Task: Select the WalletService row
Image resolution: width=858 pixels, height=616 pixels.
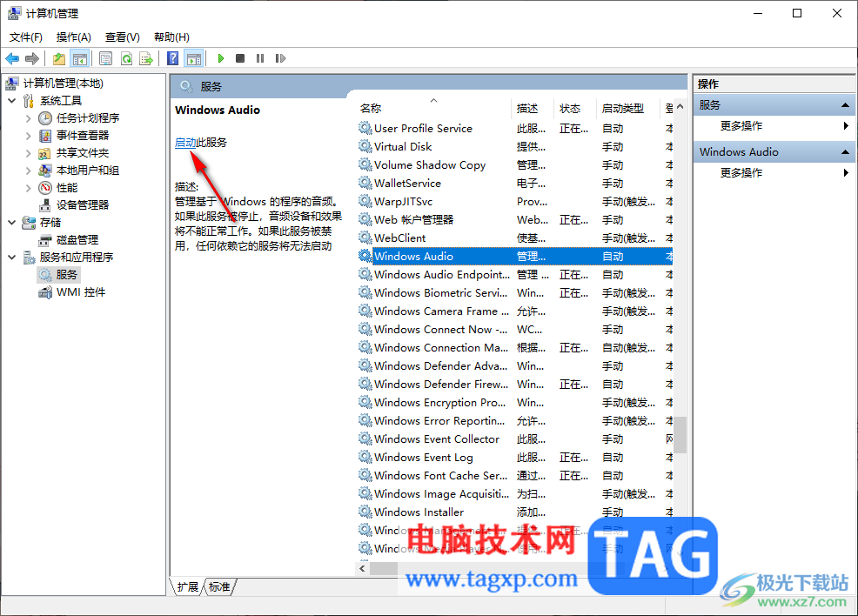Action: (515, 184)
